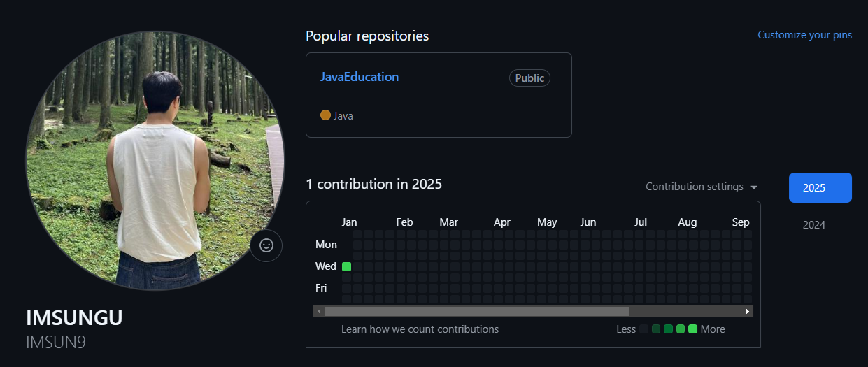Click the circular profile avatar photo
The height and width of the screenshot is (367, 868).
click(x=155, y=161)
